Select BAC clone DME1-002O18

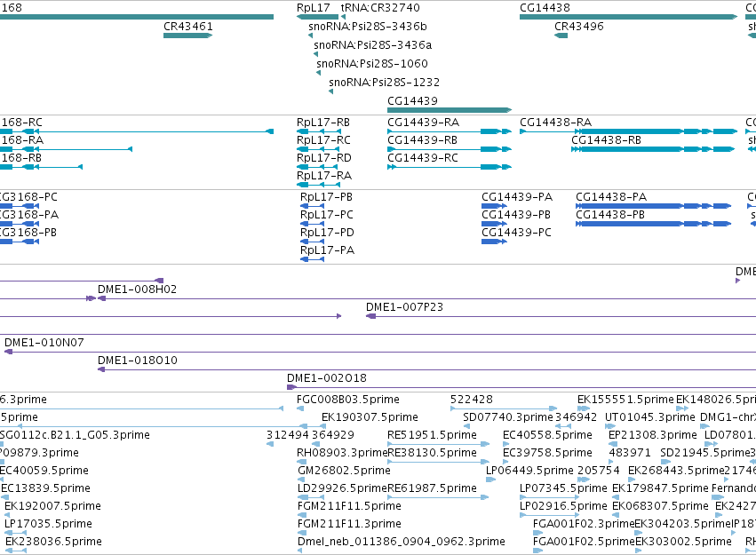click(521, 388)
